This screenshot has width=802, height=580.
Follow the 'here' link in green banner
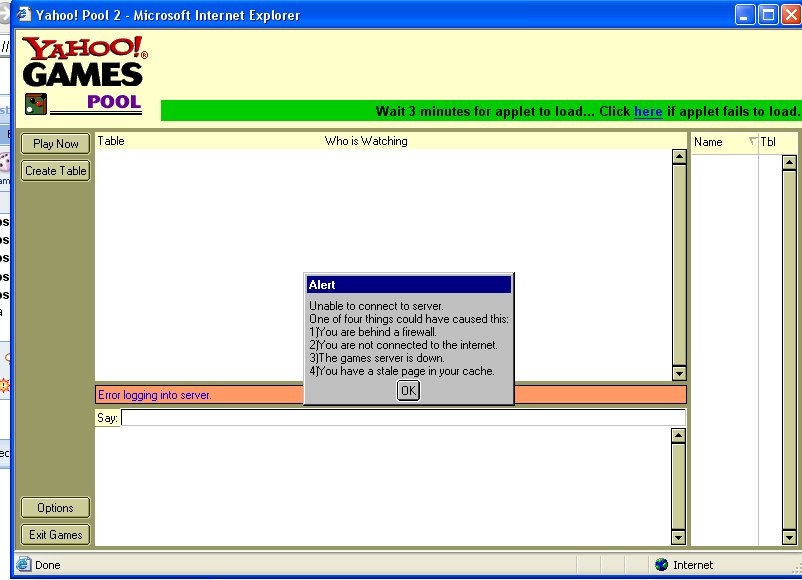[x=648, y=111]
